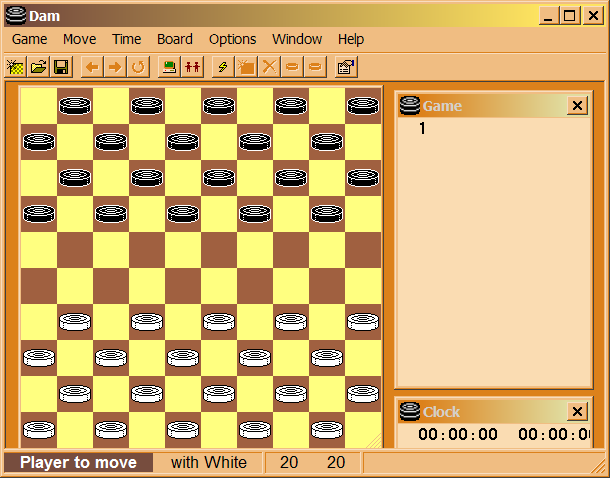Open the Help menu

pyautogui.click(x=351, y=39)
